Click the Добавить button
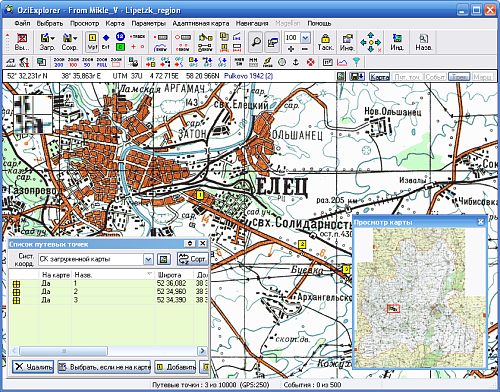Viewport: 500px width, 392px height. (x=175, y=367)
